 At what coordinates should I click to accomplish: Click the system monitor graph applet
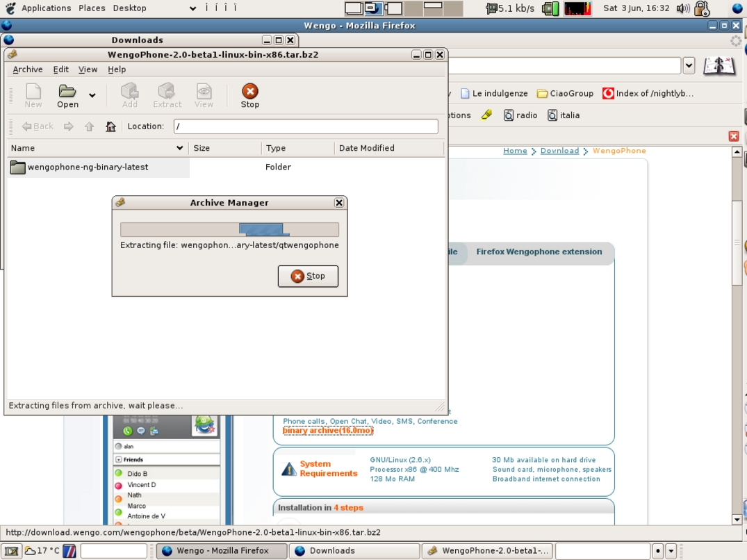point(577,8)
